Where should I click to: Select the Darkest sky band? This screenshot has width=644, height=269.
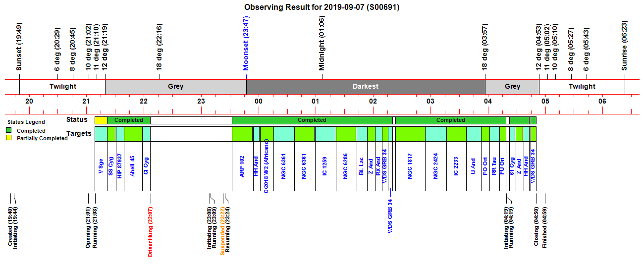pos(366,86)
